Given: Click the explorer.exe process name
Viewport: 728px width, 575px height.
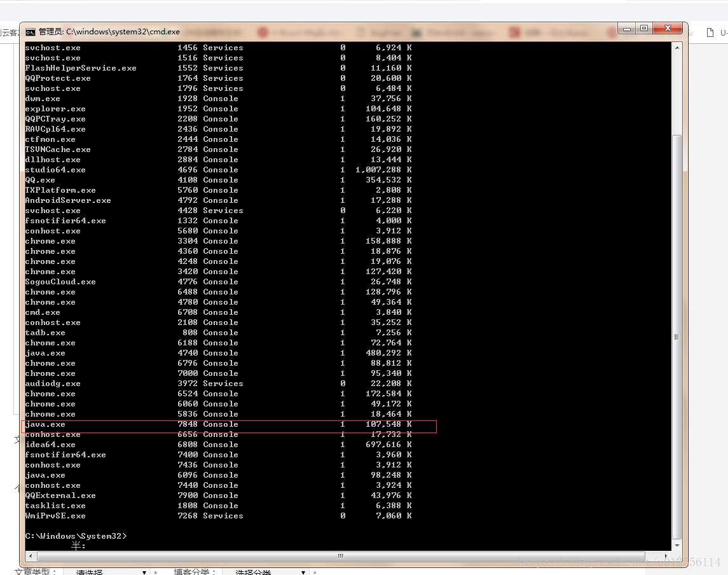Looking at the screenshot, I should 55,109.
